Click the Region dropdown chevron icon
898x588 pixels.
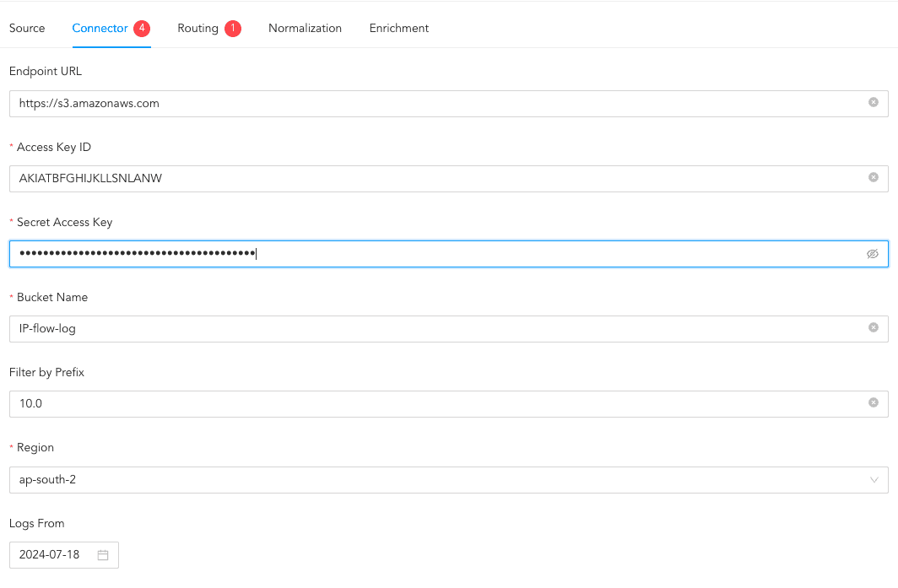click(874, 480)
